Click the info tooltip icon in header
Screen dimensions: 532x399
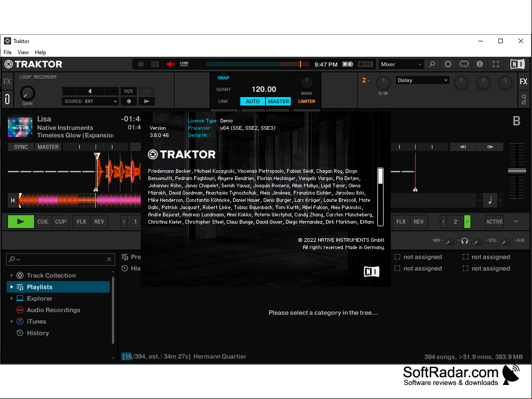point(480,64)
